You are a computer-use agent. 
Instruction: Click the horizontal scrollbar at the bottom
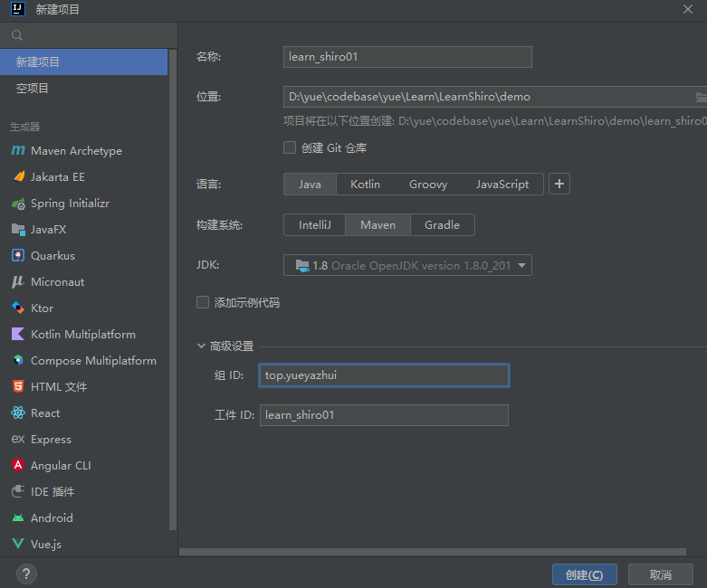[x=433, y=552]
